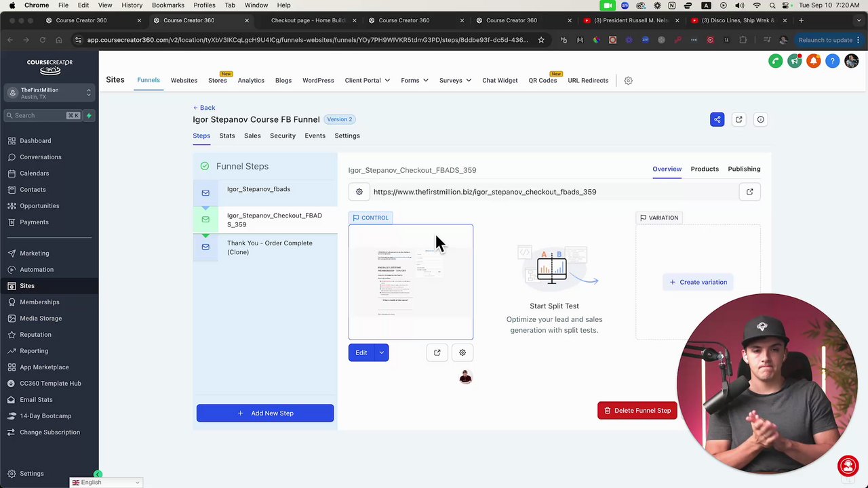Image resolution: width=868 pixels, height=488 pixels.
Task: Click the blue help question-mark icon
Action: tap(833, 61)
